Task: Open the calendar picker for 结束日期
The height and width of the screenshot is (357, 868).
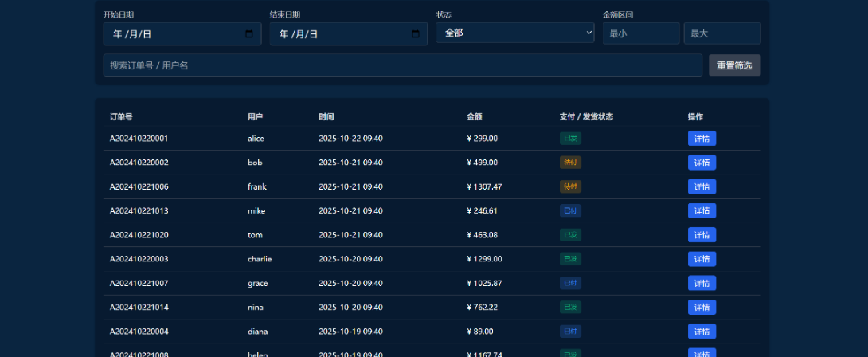Action: tap(415, 34)
